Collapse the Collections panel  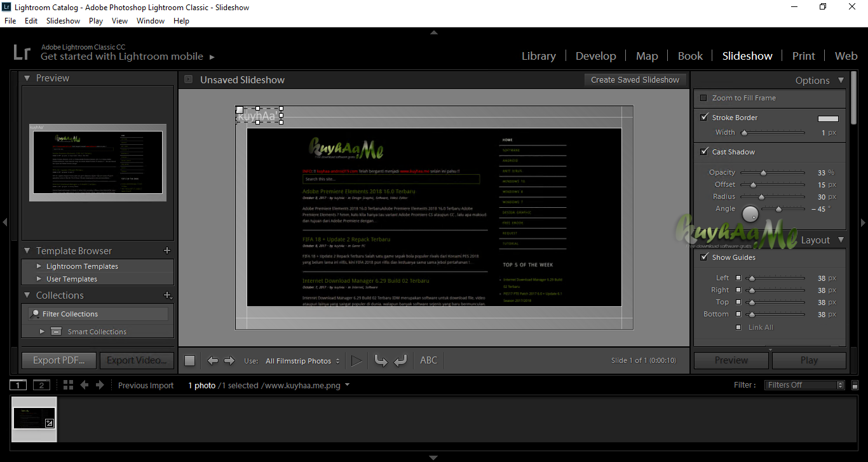[x=27, y=295]
